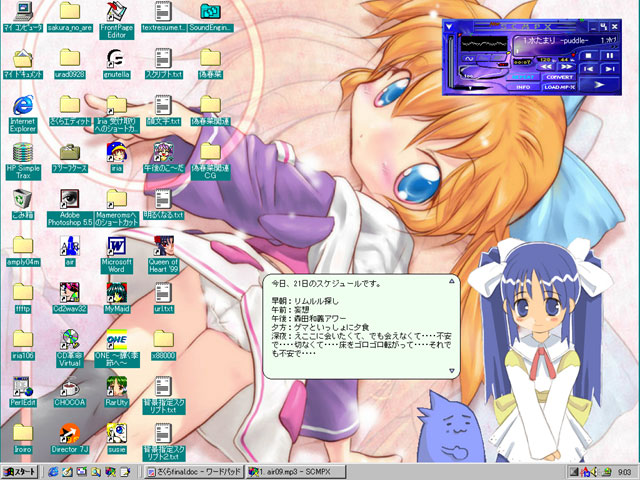640x480 pixels.
Task: Select the textresume.t... text file
Action: click(x=164, y=17)
